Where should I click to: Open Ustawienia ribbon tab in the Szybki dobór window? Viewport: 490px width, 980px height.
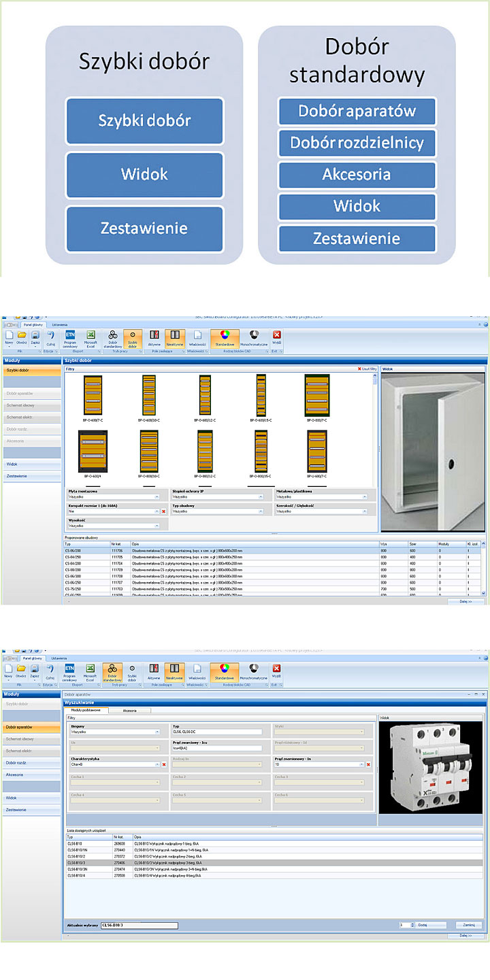point(59,325)
